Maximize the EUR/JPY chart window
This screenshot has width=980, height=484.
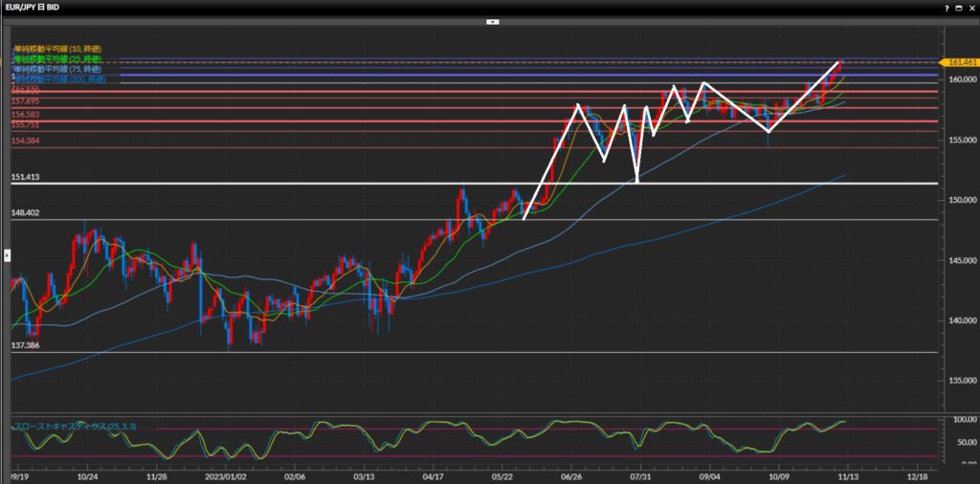(x=959, y=7)
